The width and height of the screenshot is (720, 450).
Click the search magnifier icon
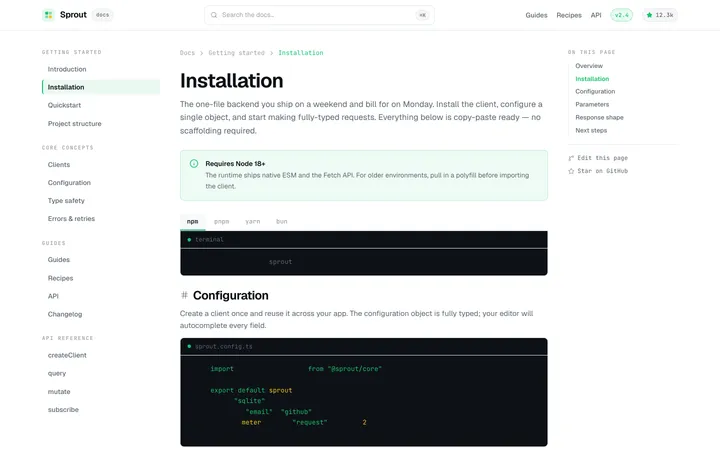(214, 15)
